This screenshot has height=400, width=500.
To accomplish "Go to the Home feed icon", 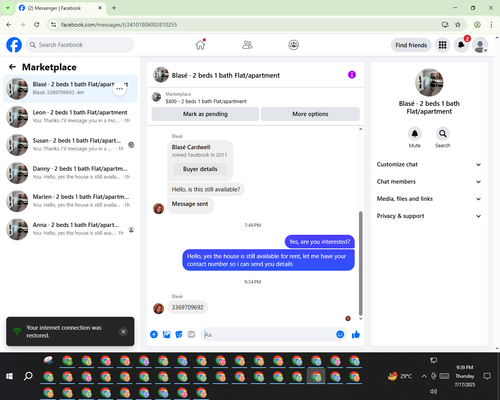I will (x=200, y=45).
